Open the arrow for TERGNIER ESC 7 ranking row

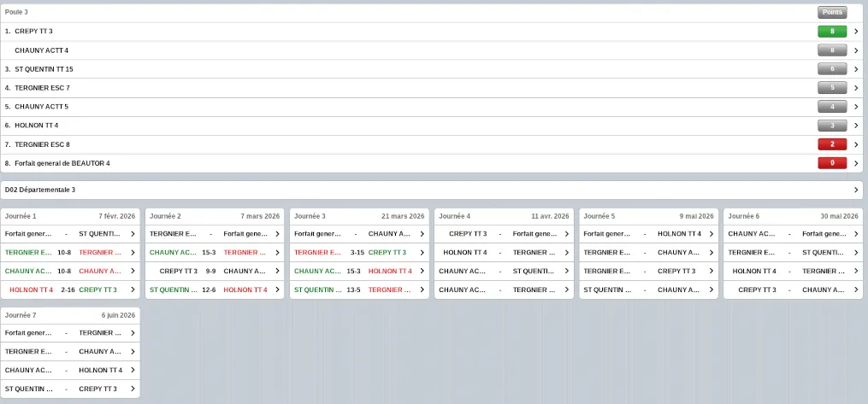856,88
